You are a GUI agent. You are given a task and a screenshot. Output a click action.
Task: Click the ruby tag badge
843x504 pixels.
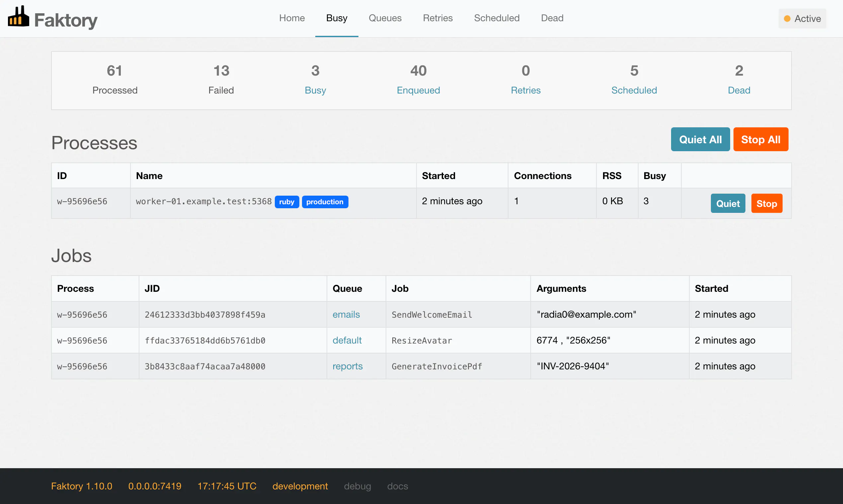click(x=286, y=202)
